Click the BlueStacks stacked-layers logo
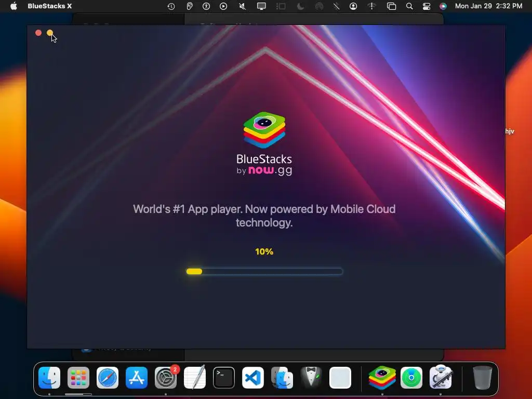Image resolution: width=532 pixels, height=399 pixels. click(x=264, y=130)
